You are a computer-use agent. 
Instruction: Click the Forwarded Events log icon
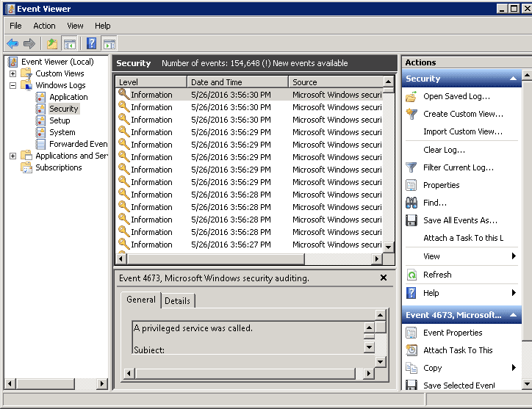point(40,144)
